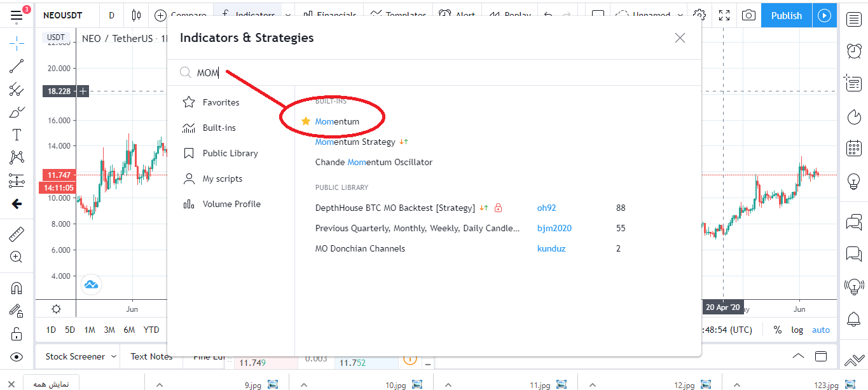Toggle stay in drawing mode pencil-lock
868x390 pixels.
(17, 311)
